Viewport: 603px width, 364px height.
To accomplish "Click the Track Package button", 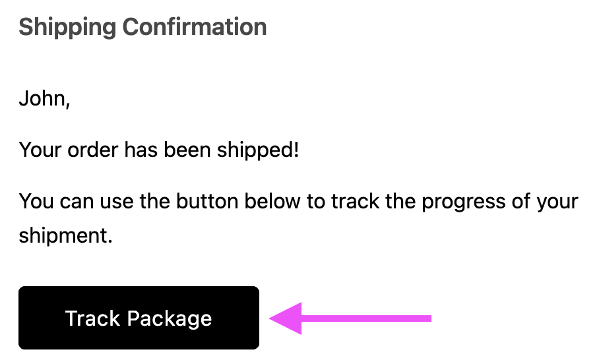I will [x=139, y=318].
